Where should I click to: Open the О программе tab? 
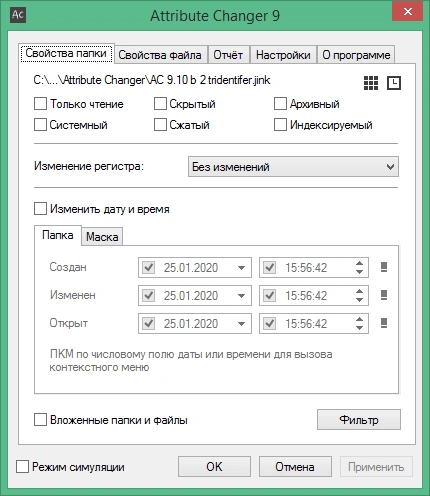coord(356,55)
